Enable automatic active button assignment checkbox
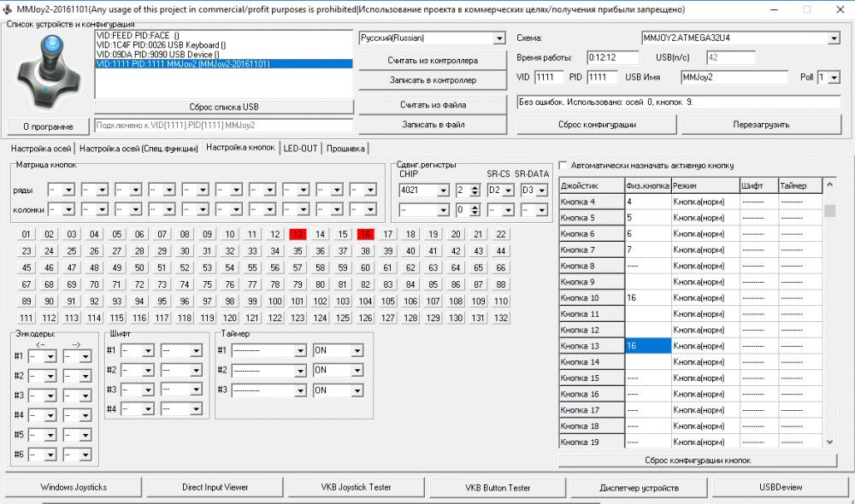 pyautogui.click(x=563, y=165)
